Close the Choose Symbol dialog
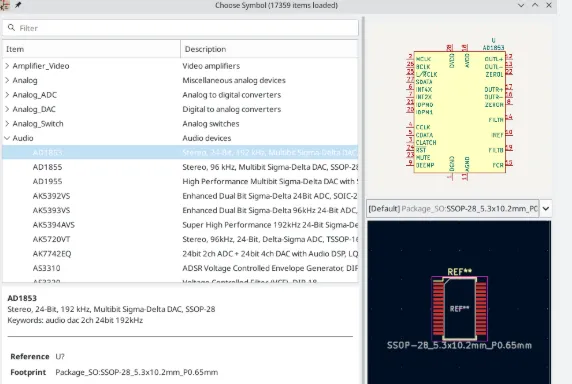Viewport: 572px width, 384px height. pos(549,5)
